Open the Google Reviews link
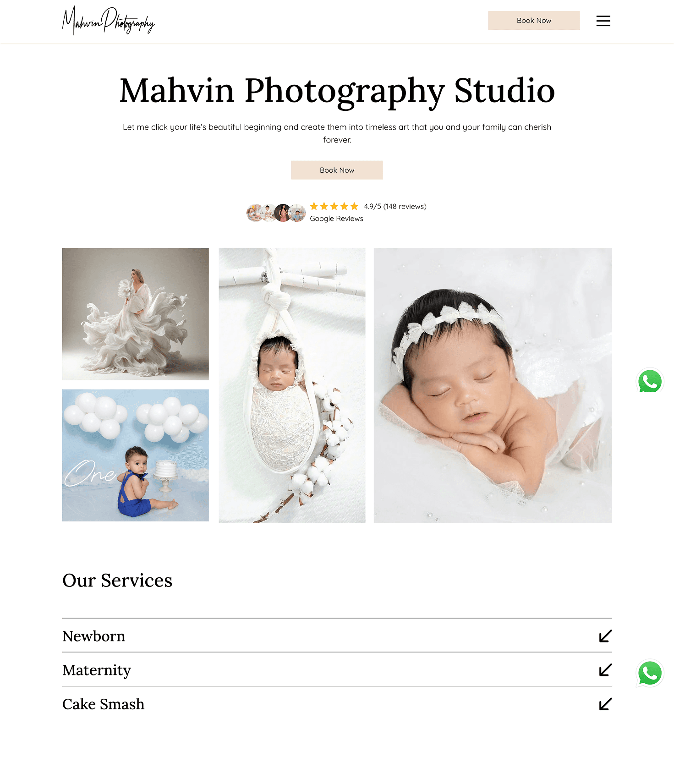 336,219
